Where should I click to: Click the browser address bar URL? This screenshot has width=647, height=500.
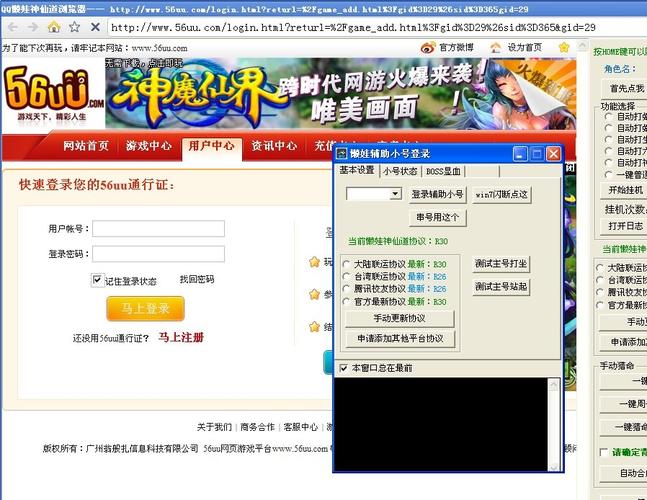click(x=353, y=28)
